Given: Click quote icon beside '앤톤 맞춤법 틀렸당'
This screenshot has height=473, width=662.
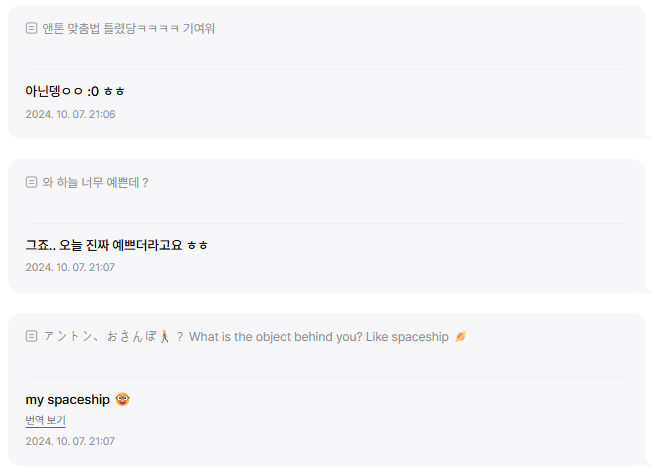Looking at the screenshot, I should tap(32, 28).
